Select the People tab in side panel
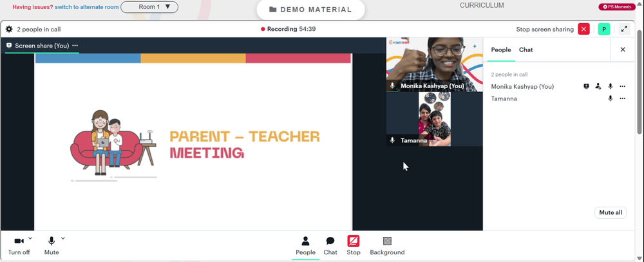The height and width of the screenshot is (262, 644). pyautogui.click(x=501, y=50)
